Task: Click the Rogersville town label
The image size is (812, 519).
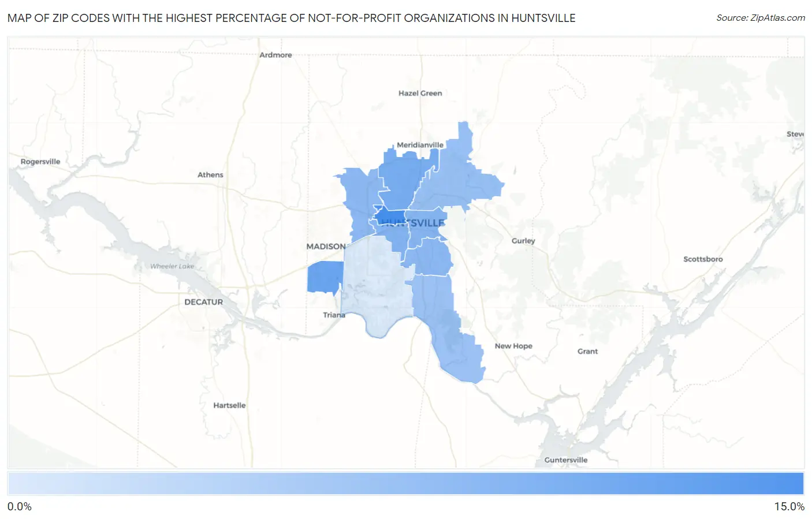Action: tap(40, 162)
